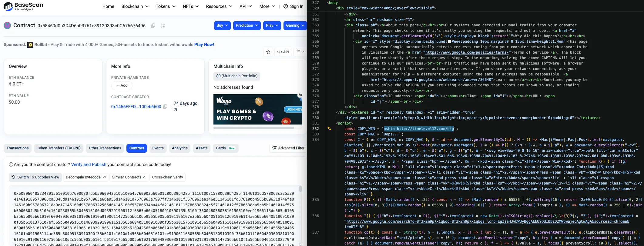Expand the Blockchain menu
644x246 pixels.
click(x=135, y=6)
